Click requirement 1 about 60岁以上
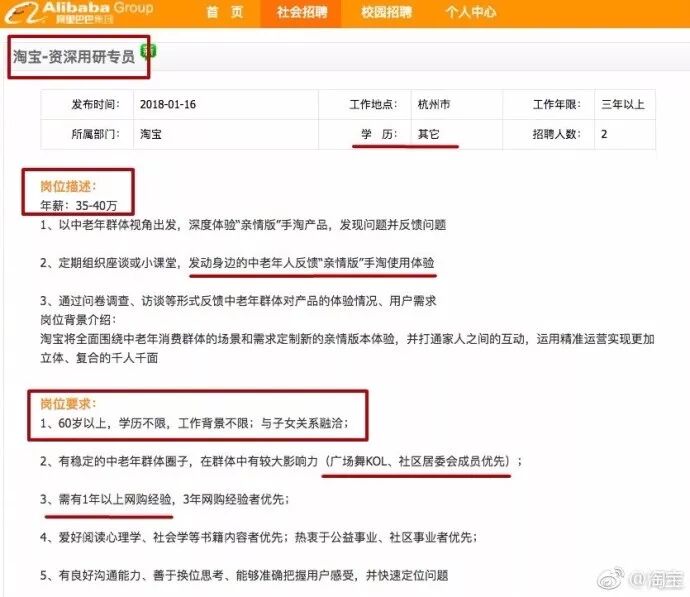Viewport: 690px width, 597px height. [x=194, y=423]
